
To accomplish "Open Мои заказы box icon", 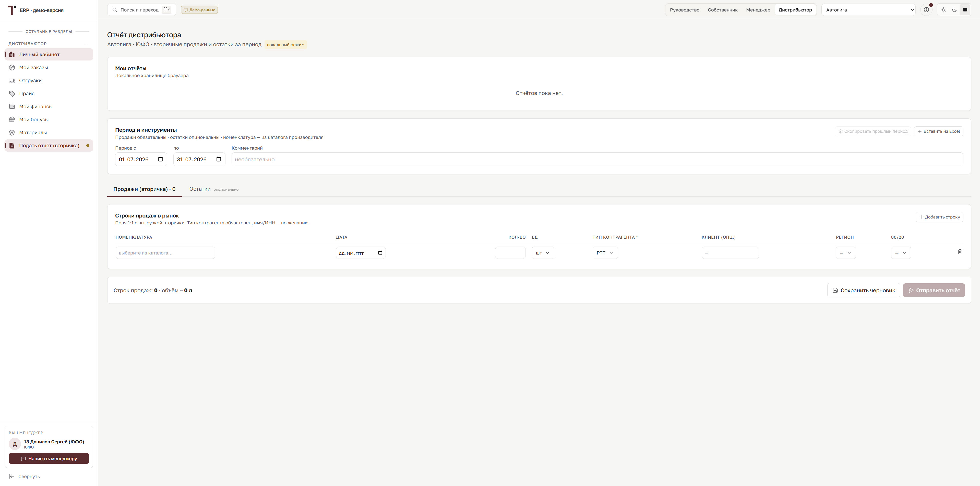I will 12,67.
